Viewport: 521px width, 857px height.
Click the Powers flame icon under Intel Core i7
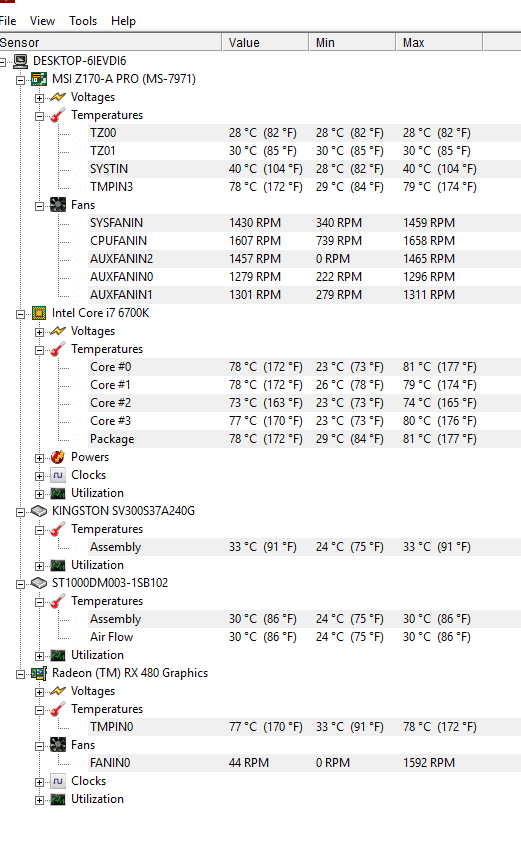[58, 457]
